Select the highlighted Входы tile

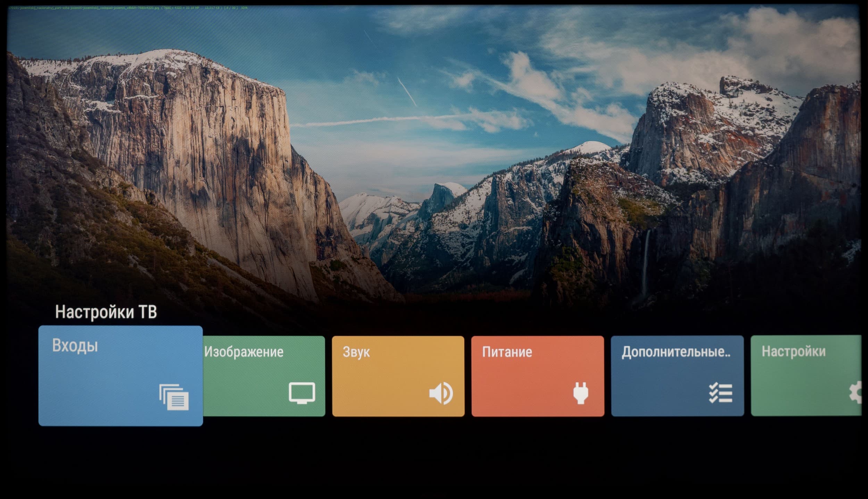coord(120,376)
